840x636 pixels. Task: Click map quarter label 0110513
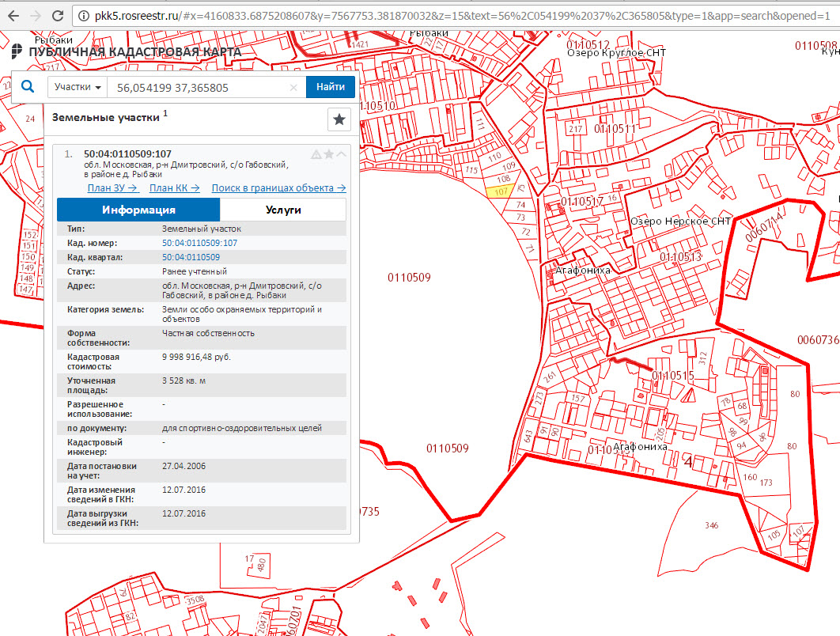(681, 256)
